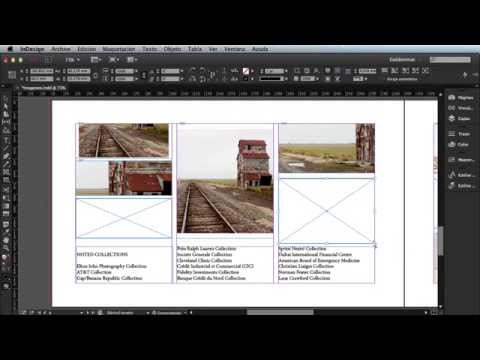
Task: Open the Esenciales workspace switcher
Action: [x=405, y=60]
